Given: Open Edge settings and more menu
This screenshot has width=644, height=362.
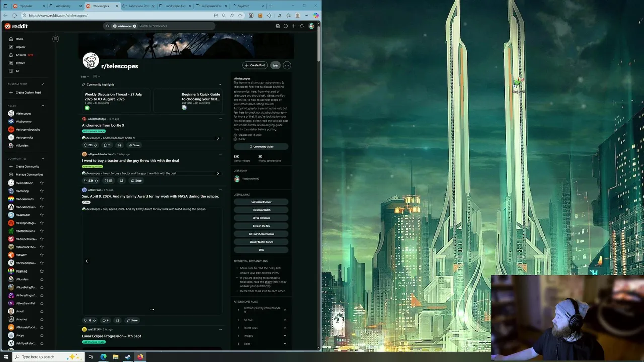Looking at the screenshot, I should 306,15.
